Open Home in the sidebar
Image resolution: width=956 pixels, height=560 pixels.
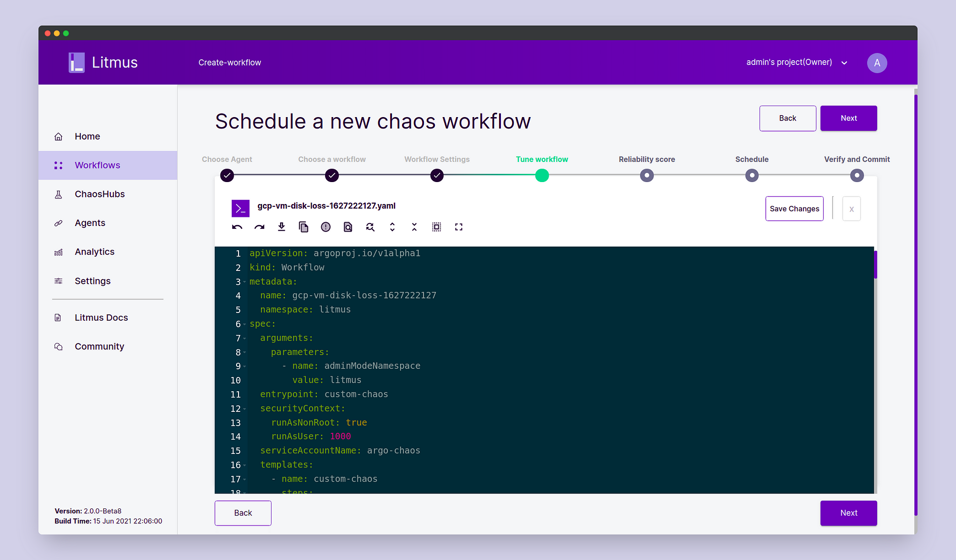click(108, 137)
